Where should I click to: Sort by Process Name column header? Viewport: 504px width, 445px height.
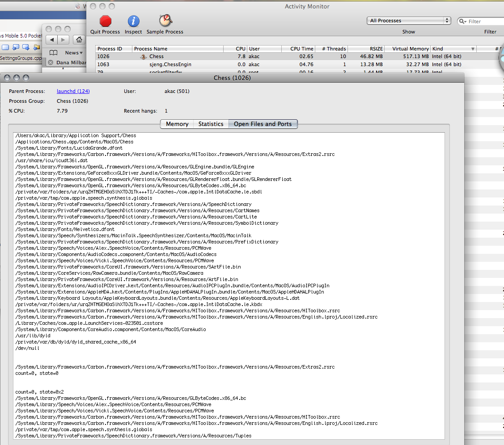point(178,49)
